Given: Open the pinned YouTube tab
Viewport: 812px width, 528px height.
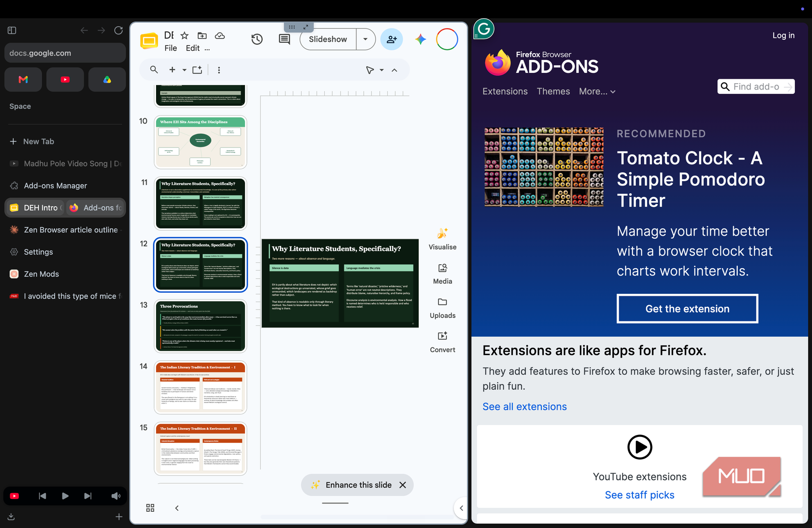Looking at the screenshot, I should tap(65, 79).
